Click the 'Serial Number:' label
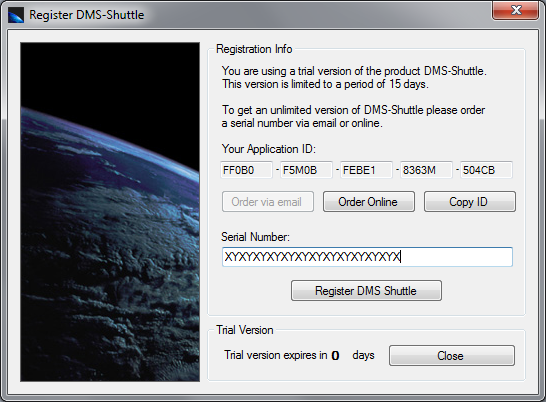 click(x=255, y=237)
